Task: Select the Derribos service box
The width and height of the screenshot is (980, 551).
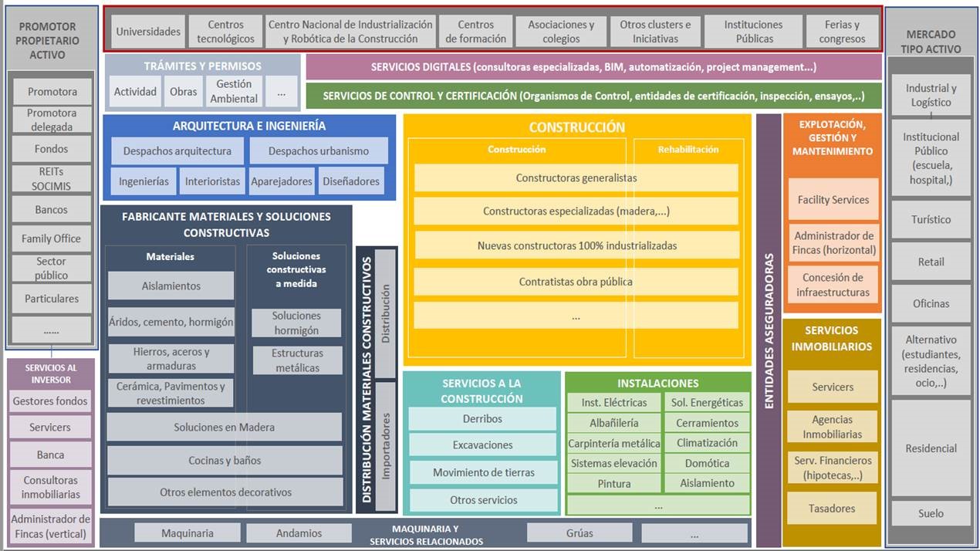Action: tap(482, 419)
